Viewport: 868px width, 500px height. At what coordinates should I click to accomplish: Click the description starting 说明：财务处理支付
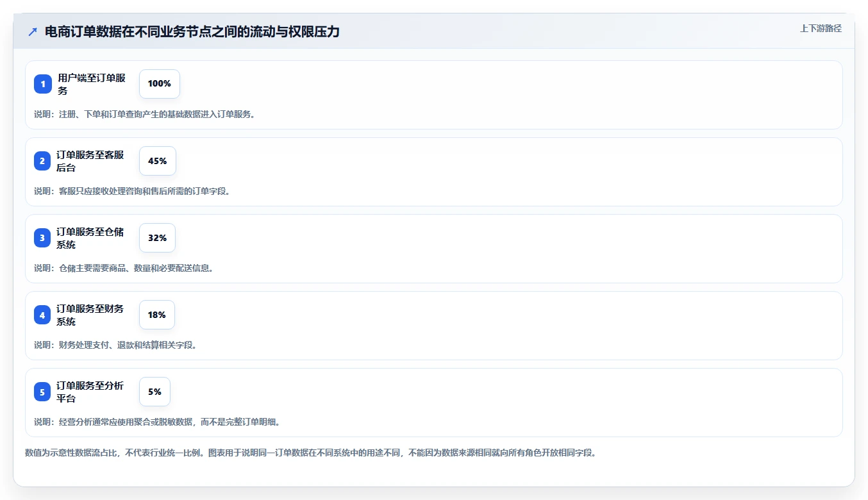(115, 345)
